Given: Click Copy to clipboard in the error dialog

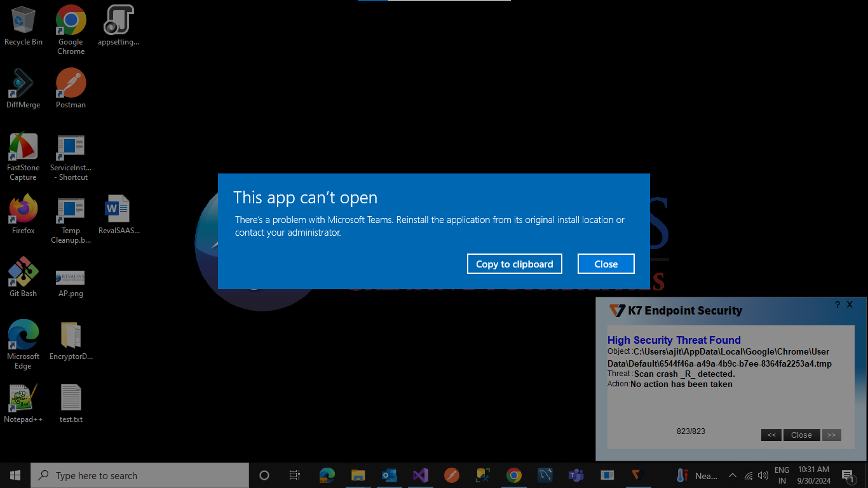Looking at the screenshot, I should pos(514,264).
